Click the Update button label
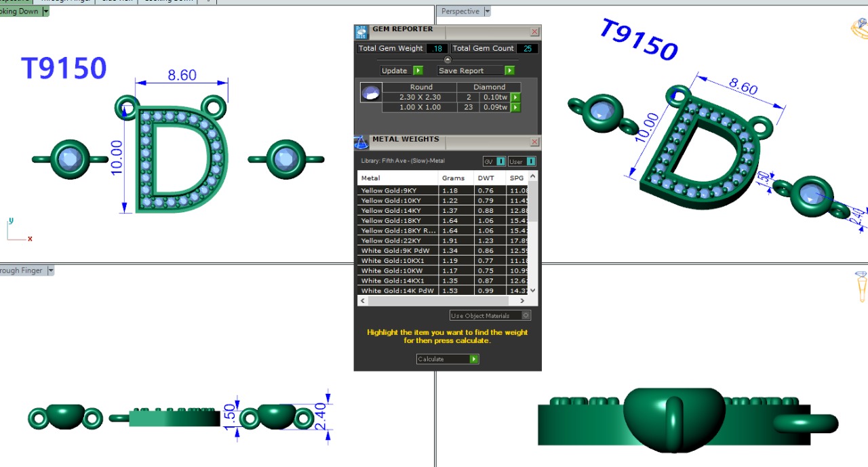 [395, 70]
